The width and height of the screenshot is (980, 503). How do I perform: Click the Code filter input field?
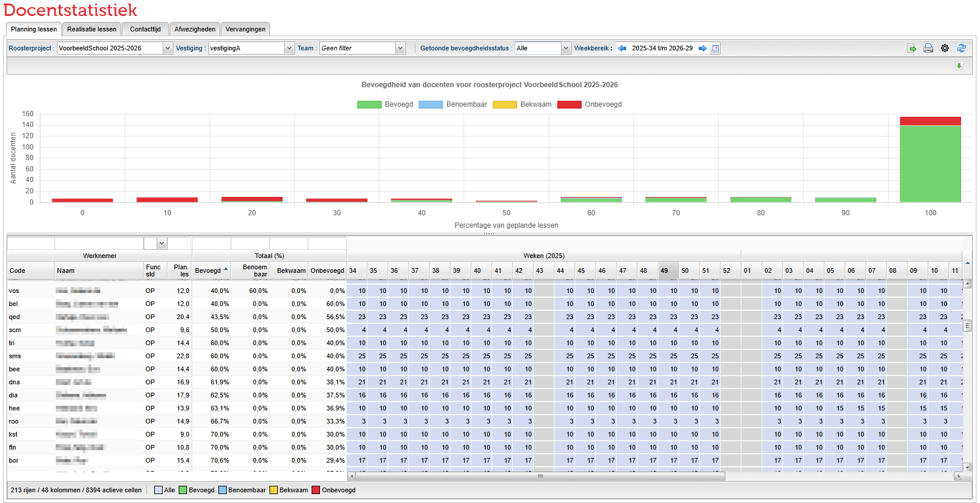31,243
